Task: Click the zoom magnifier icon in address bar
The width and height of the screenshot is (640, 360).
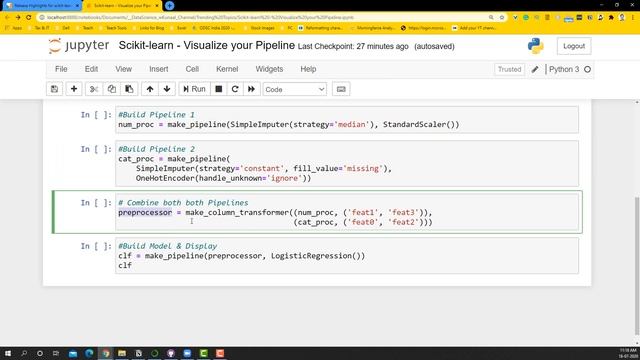Action: pyautogui.click(x=491, y=18)
